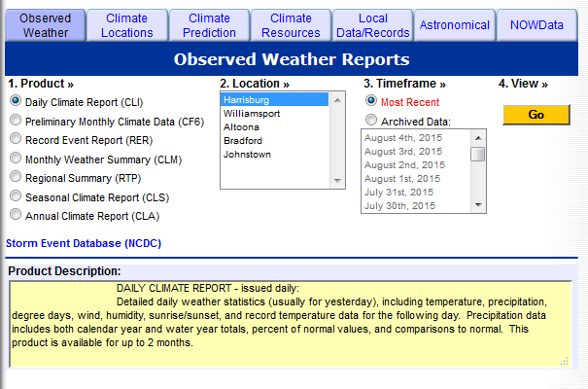This screenshot has width=588, height=389.
Task: Click the archived date list scroll down arrow
Action: click(x=478, y=205)
